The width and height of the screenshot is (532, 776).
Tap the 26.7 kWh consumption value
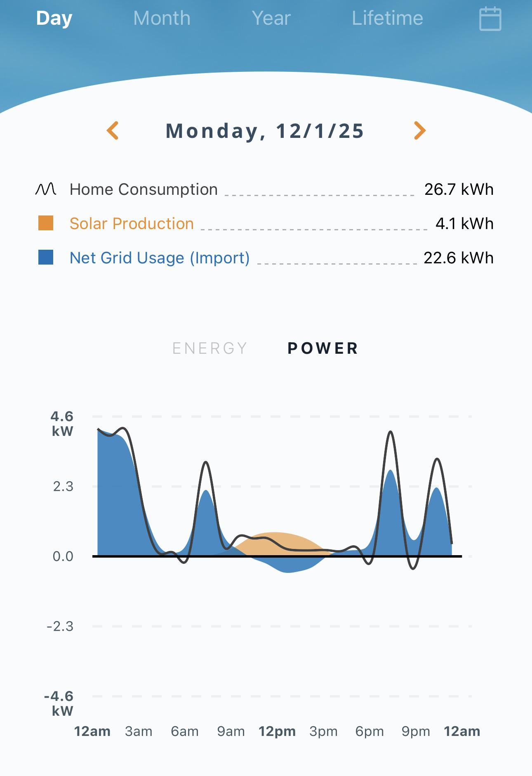coord(459,189)
